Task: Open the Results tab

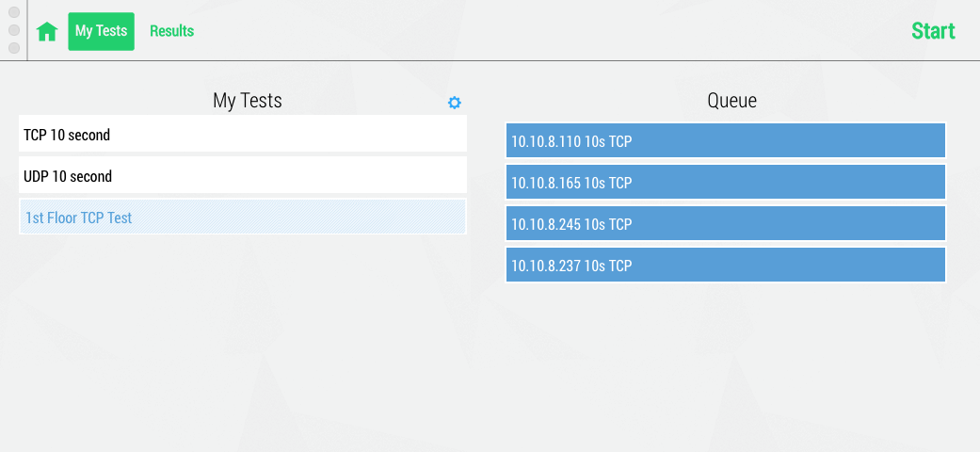Action: point(171,31)
